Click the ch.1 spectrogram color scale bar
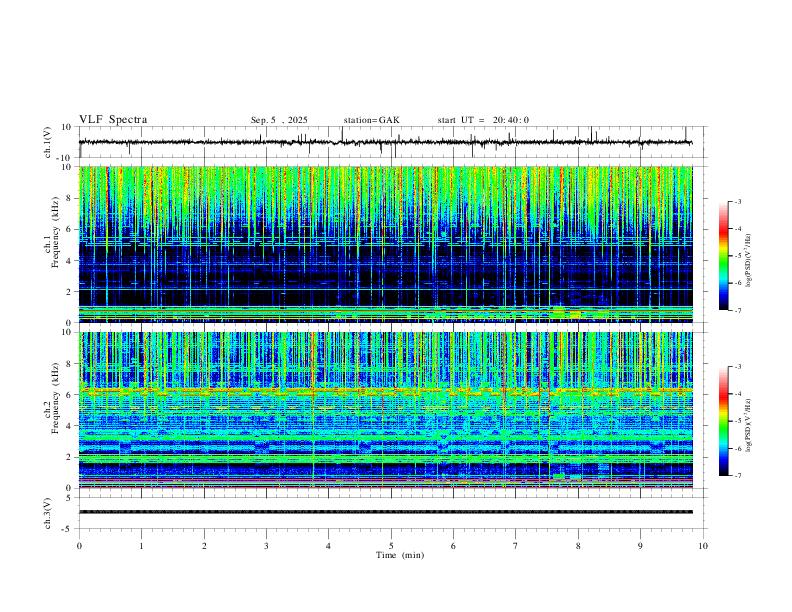The height and width of the screenshot is (612, 792). 723,256
